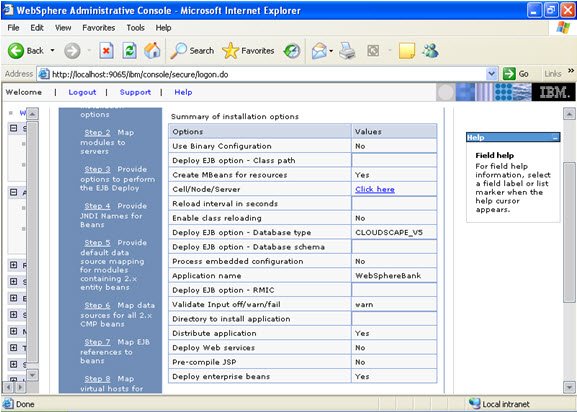577x412 pixels.
Task: Open the Back history dropdown arrow
Action: (52, 50)
